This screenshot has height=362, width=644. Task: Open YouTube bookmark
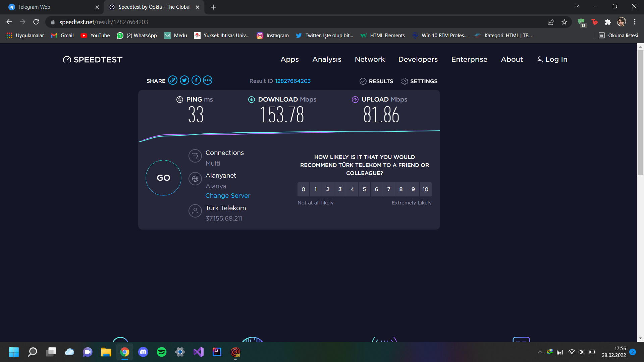(x=95, y=36)
